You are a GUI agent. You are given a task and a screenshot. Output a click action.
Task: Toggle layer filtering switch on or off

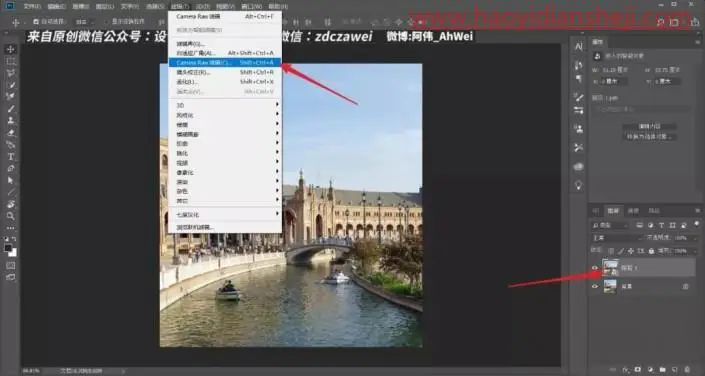(x=697, y=224)
